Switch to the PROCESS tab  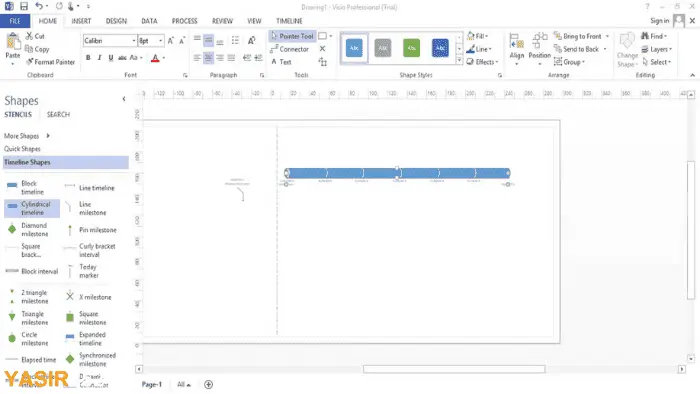tap(184, 21)
